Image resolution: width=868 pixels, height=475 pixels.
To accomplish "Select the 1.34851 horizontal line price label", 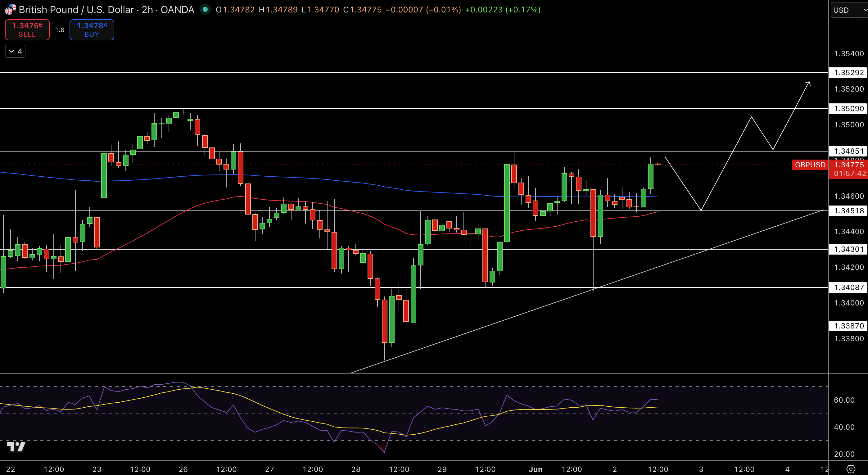I will click(848, 151).
